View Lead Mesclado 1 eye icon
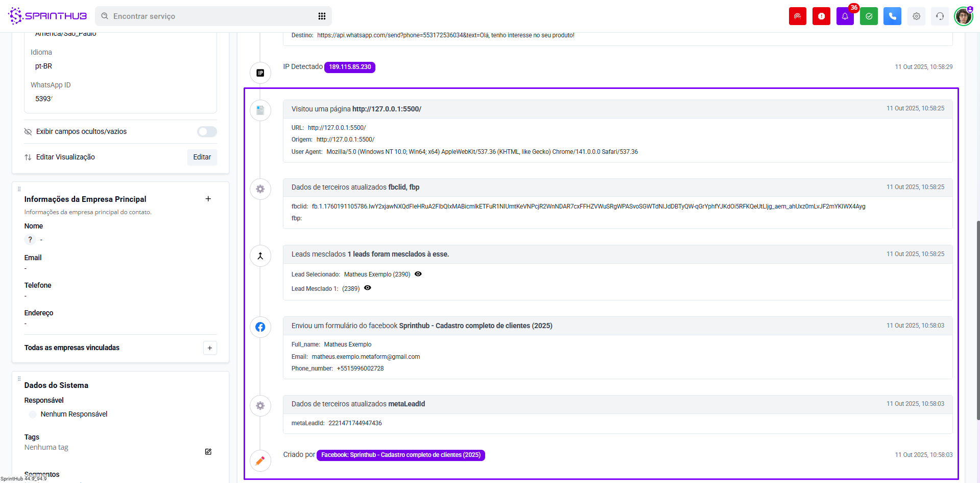Viewport: 980px width, 483px height. (368, 288)
